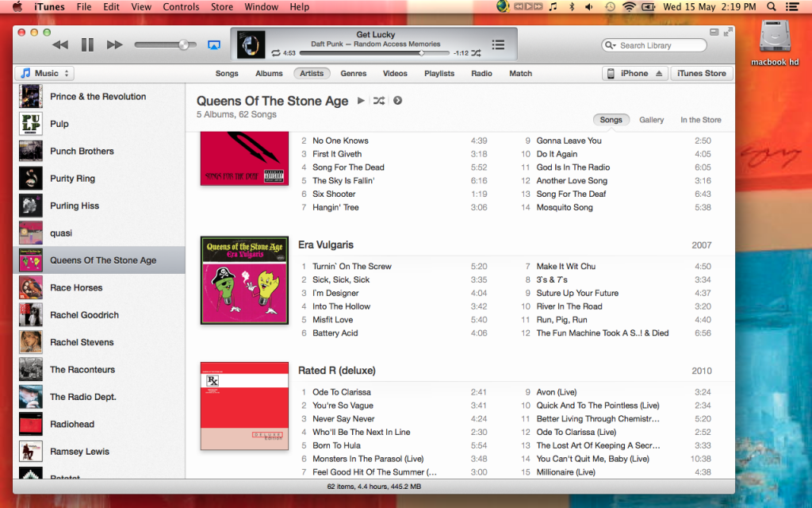
Task: Eject the iPhone device
Action: [659, 74]
